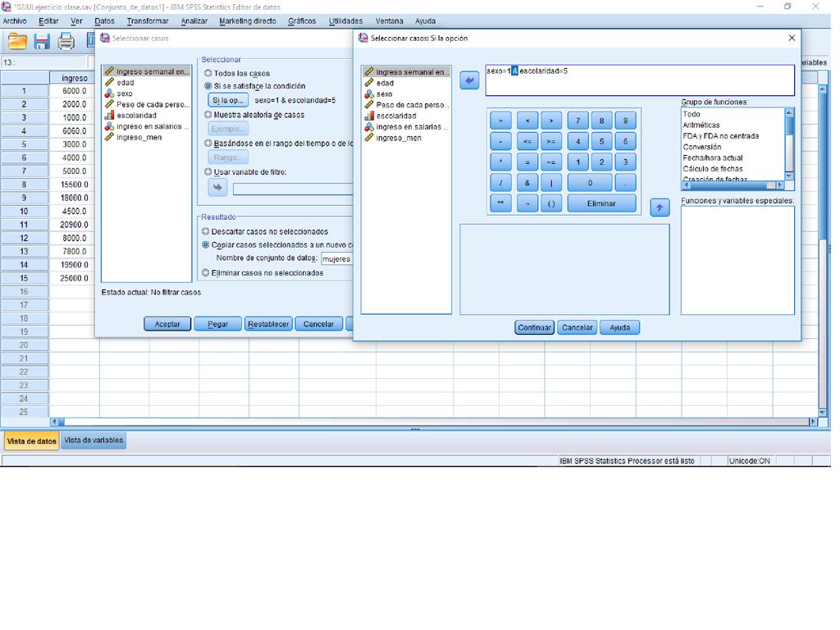Click Cancelar in the condition dialog

pos(577,327)
